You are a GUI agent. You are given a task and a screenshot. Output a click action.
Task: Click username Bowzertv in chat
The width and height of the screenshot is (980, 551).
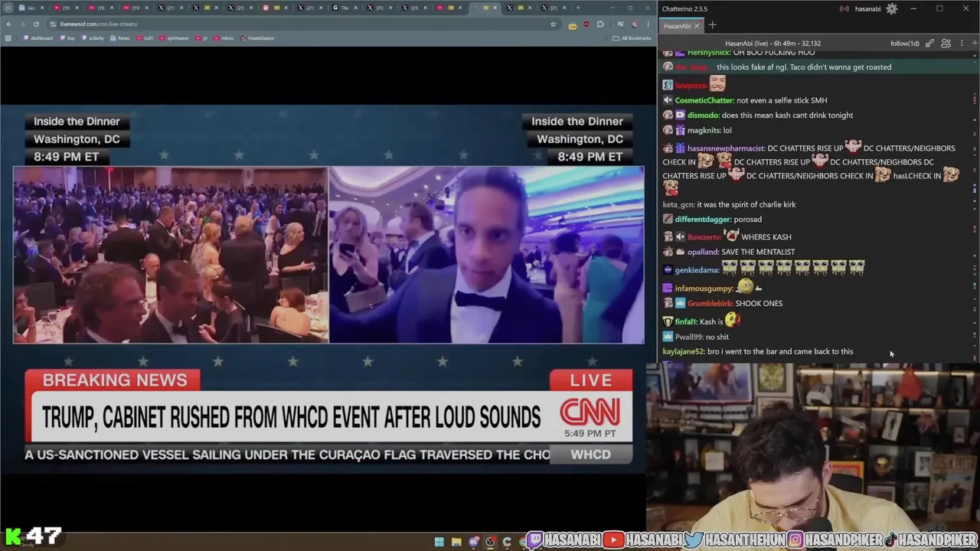[704, 237]
